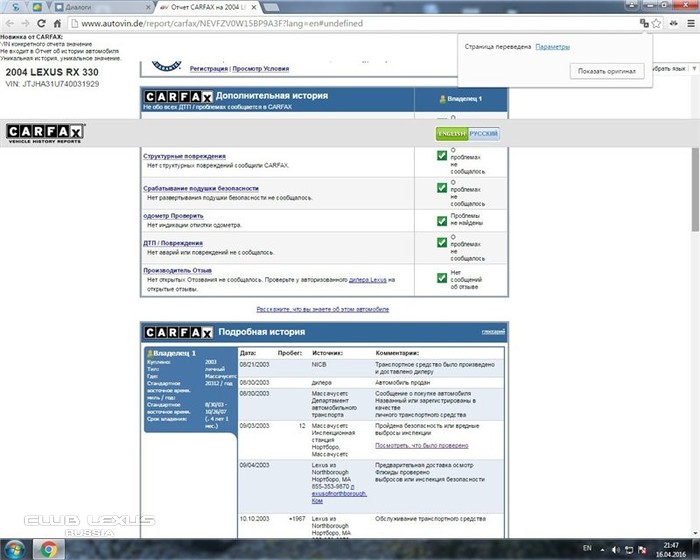Image resolution: width=700 pixels, height=560 pixels.
Task: Open the Производитель Отзыв link
Action: tap(177, 270)
